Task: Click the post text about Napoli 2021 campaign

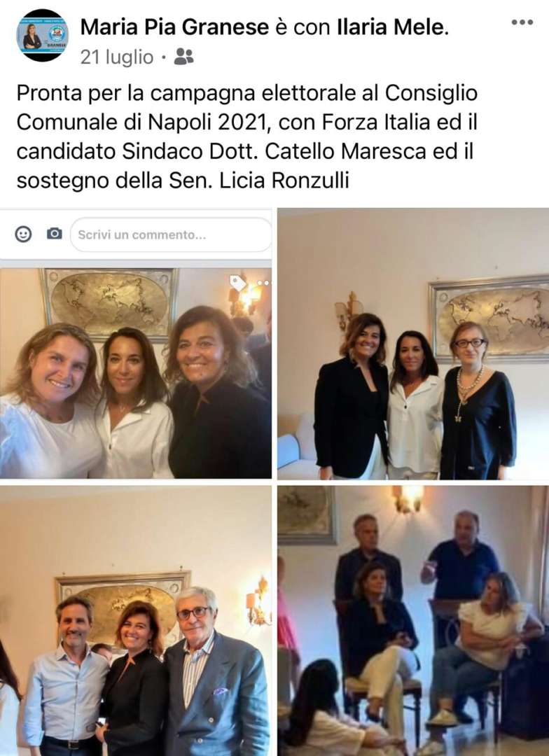Action: click(247, 137)
